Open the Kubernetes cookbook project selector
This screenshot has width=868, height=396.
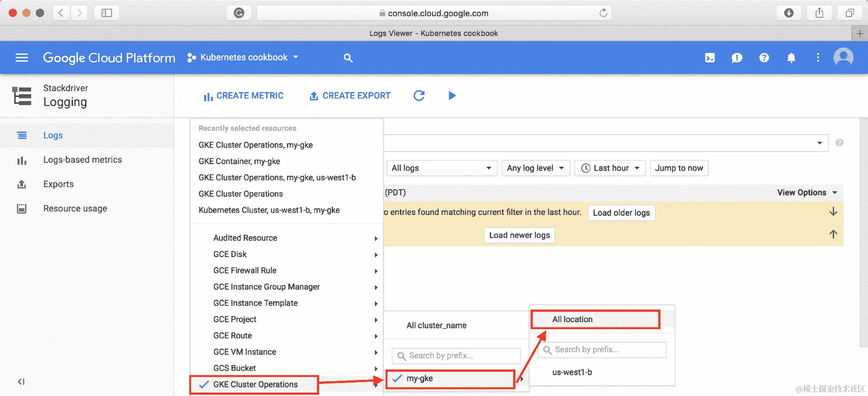tap(243, 57)
